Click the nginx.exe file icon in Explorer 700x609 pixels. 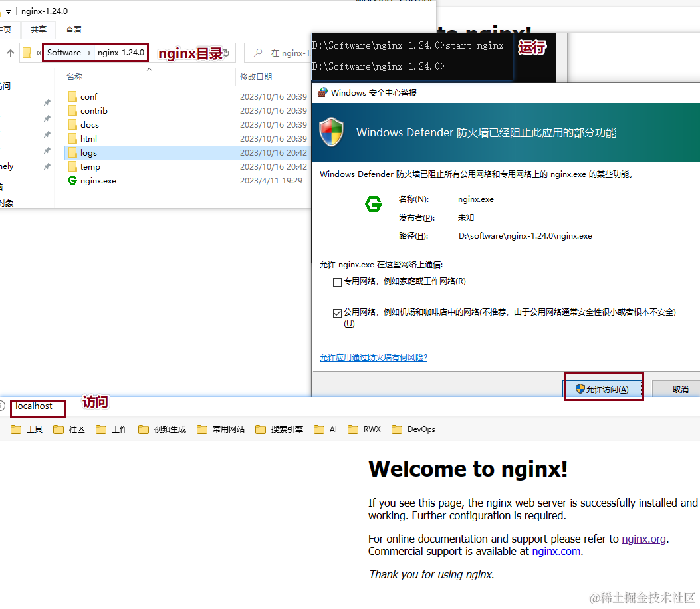tap(72, 180)
